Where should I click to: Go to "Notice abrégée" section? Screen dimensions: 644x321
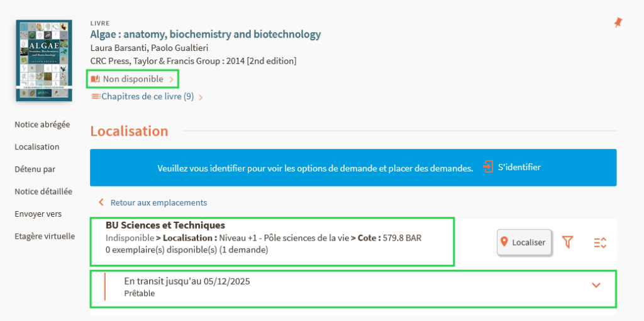(x=42, y=124)
